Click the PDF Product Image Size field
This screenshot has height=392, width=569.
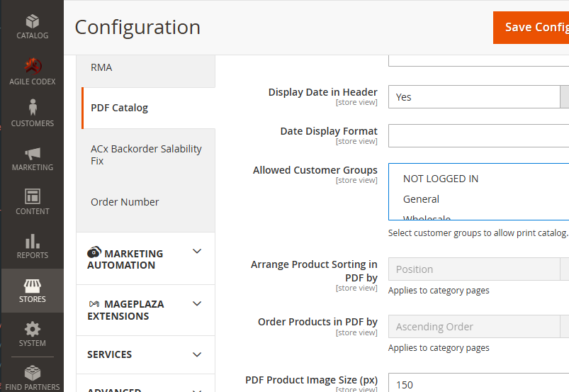tap(478, 383)
